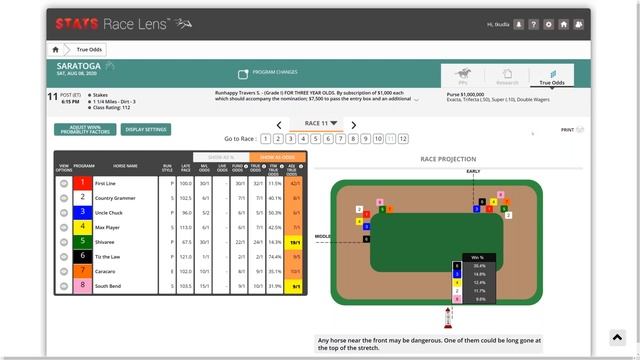Open the Program Changes icon
640x360 pixels.
tap(243, 74)
